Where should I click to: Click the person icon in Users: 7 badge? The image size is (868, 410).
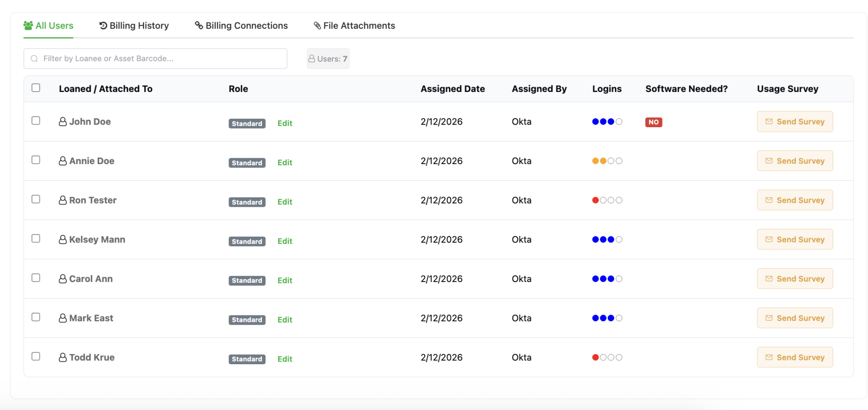pos(312,59)
